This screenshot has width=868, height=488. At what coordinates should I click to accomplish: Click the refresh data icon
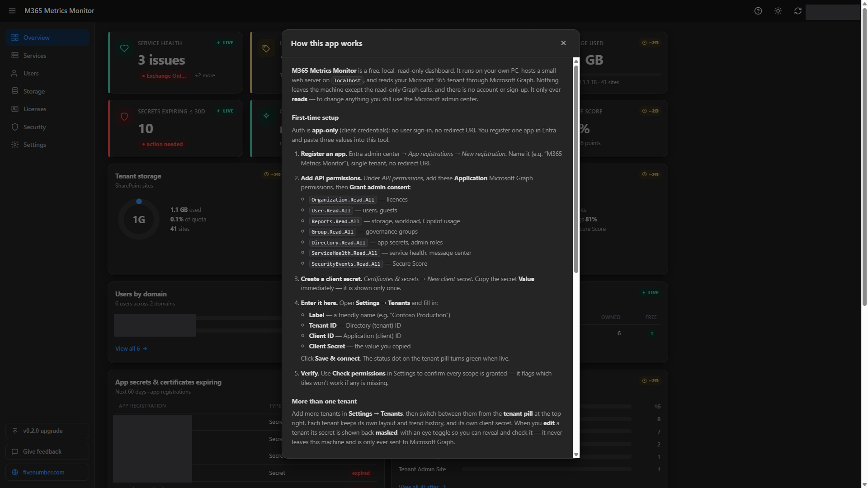[798, 11]
